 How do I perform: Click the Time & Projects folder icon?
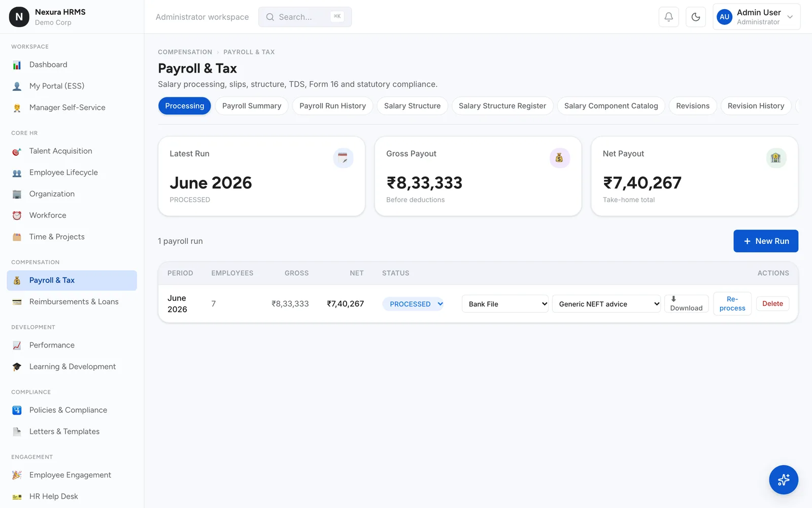[x=17, y=237]
